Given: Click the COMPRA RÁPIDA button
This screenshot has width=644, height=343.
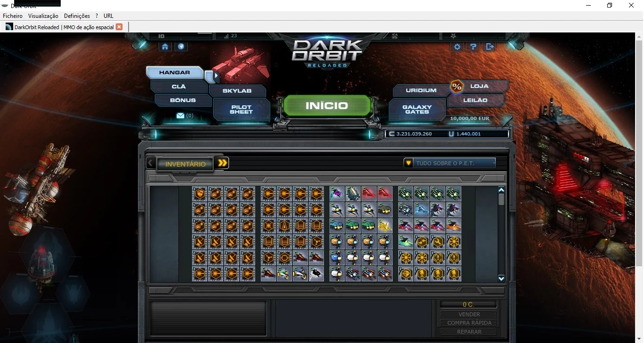Looking at the screenshot, I should coord(469,323).
